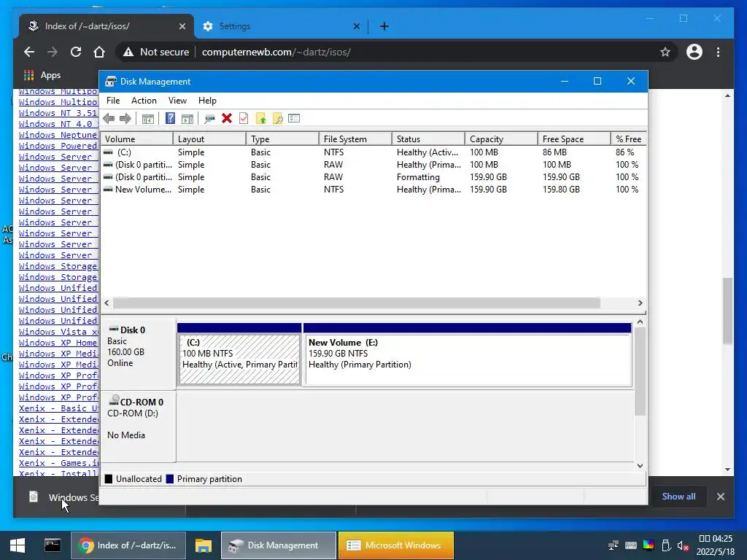The width and height of the screenshot is (747, 560).
Task: Open the Action menu
Action: point(144,101)
